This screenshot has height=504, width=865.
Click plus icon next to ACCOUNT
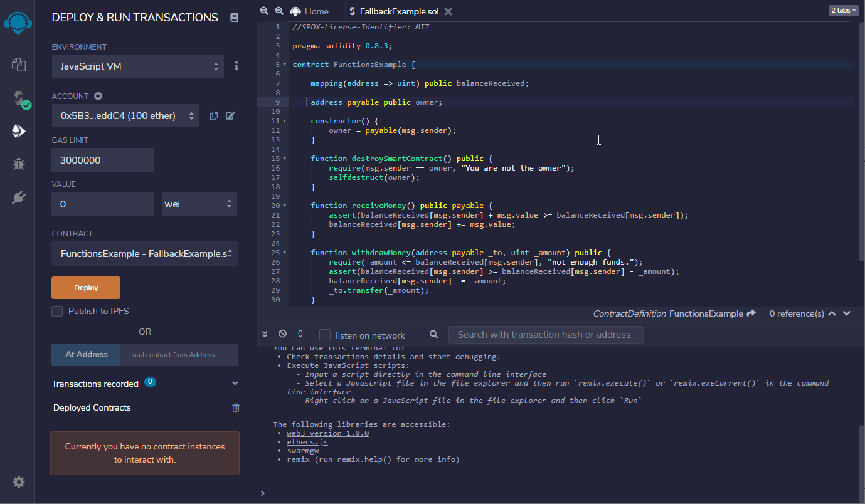98,96
